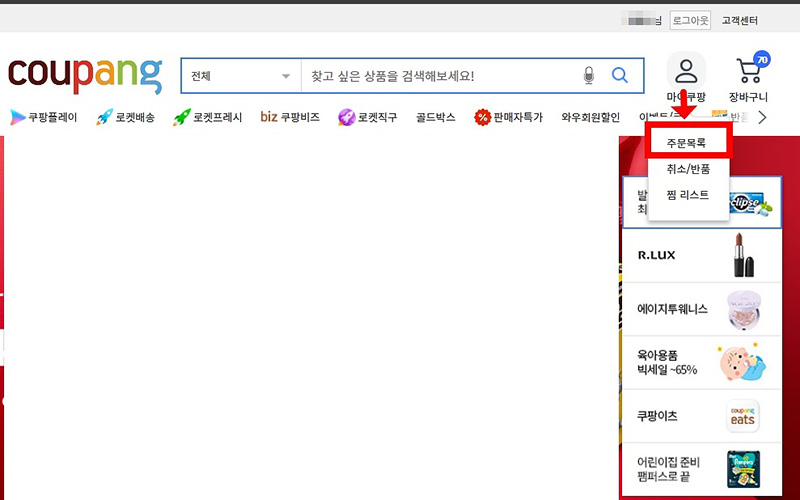Open the 골드박스 menu link
Screen dimensions: 800x500
pyautogui.click(x=435, y=117)
